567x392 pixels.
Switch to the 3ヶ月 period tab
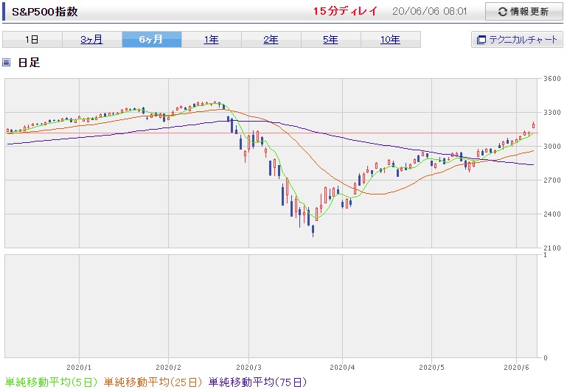[92, 39]
